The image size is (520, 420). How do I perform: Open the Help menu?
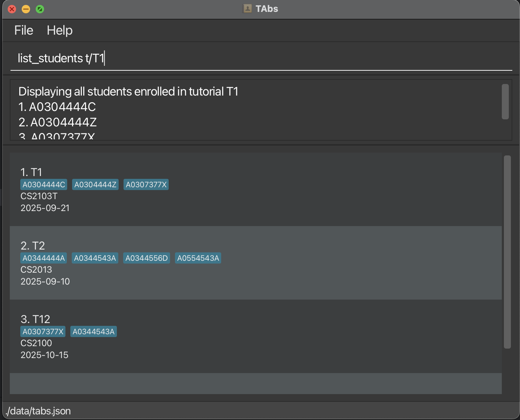[59, 30]
